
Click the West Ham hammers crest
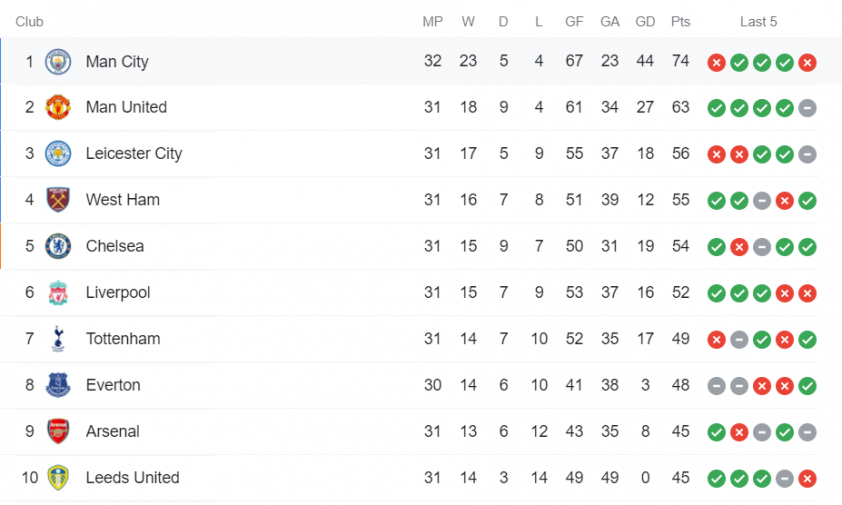[58, 199]
